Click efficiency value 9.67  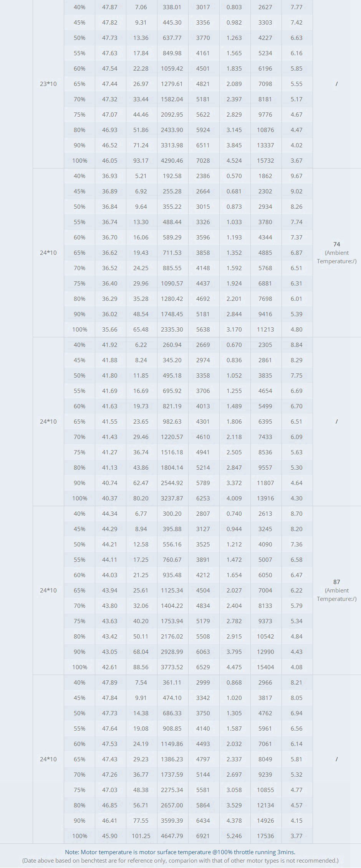pyautogui.click(x=296, y=176)
